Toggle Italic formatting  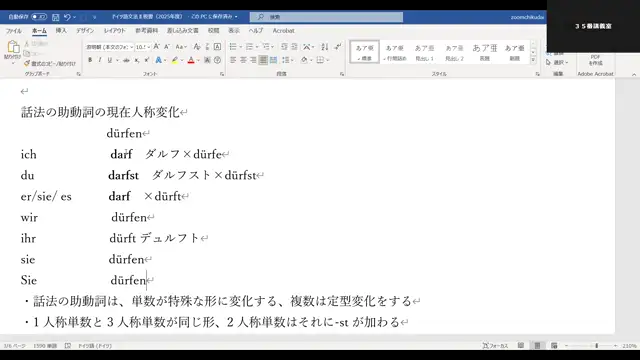[x=100, y=60]
